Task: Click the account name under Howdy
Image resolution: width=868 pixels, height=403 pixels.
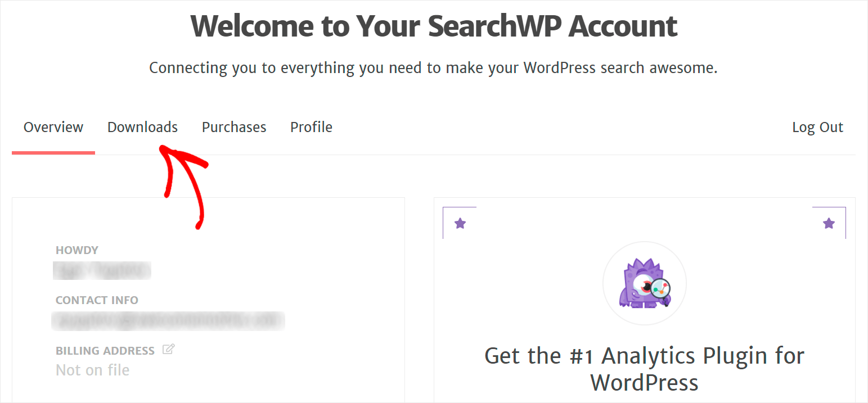Action: (x=102, y=270)
